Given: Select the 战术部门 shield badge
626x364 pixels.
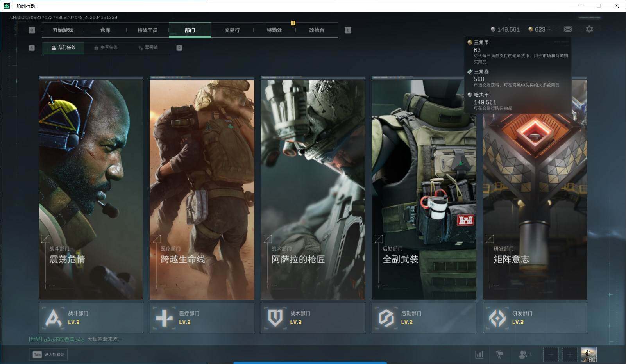Looking at the screenshot, I should pyautogui.click(x=313, y=318).
